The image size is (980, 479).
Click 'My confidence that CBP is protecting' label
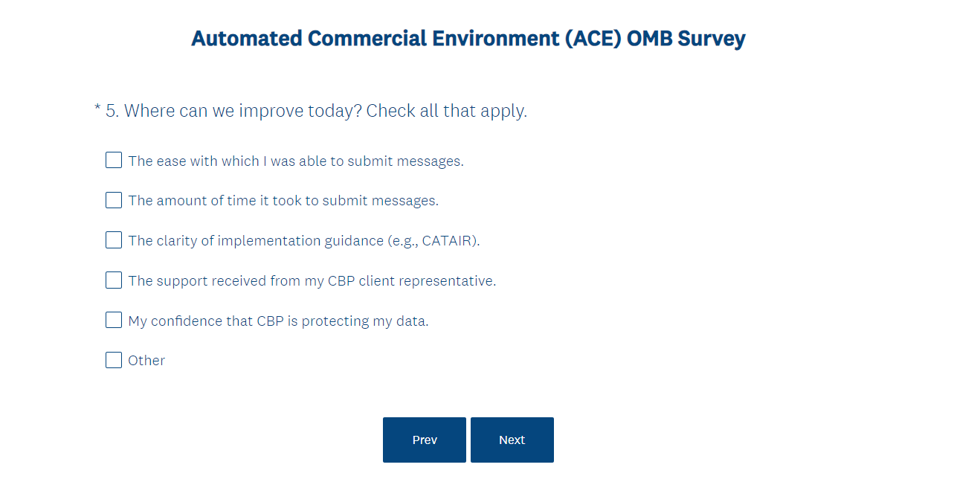point(278,321)
